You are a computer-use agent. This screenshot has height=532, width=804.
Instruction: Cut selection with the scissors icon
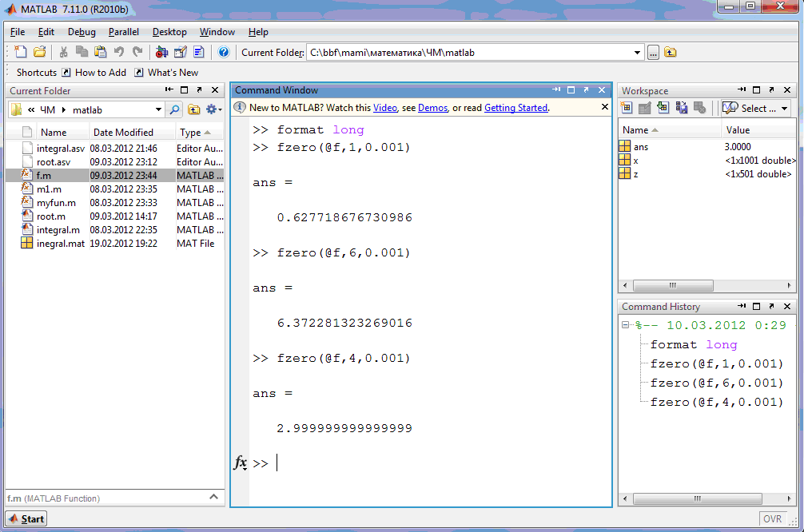tap(64, 52)
